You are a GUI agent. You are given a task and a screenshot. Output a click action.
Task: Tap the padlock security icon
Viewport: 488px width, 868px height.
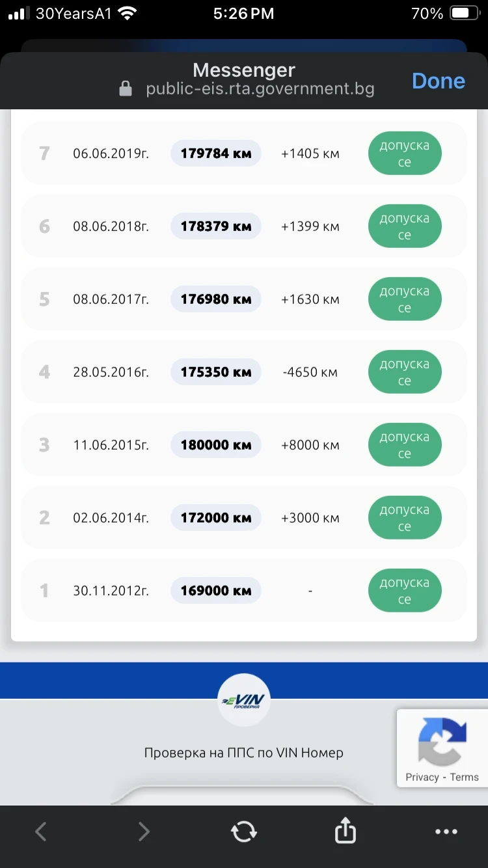pyautogui.click(x=126, y=89)
